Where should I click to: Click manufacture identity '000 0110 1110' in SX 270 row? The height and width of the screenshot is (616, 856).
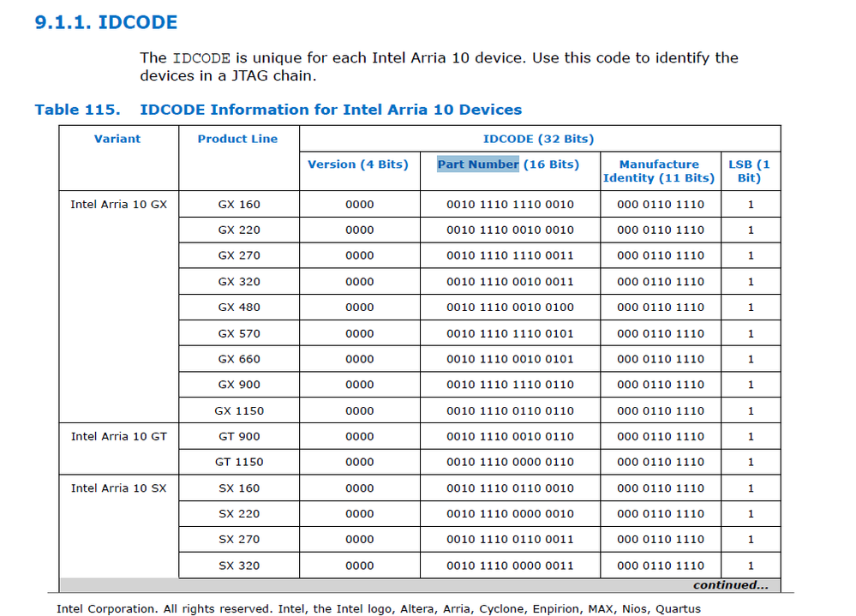click(x=661, y=539)
